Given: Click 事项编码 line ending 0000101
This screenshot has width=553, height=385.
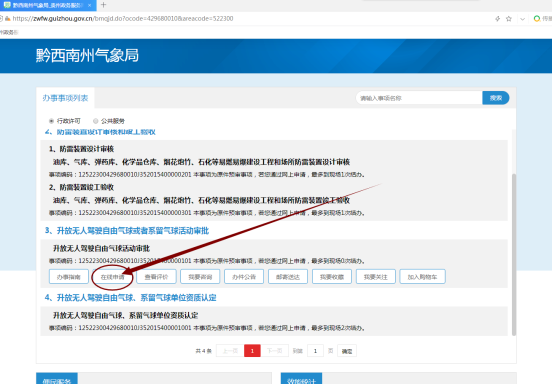Looking at the screenshot, I should click(207, 261).
